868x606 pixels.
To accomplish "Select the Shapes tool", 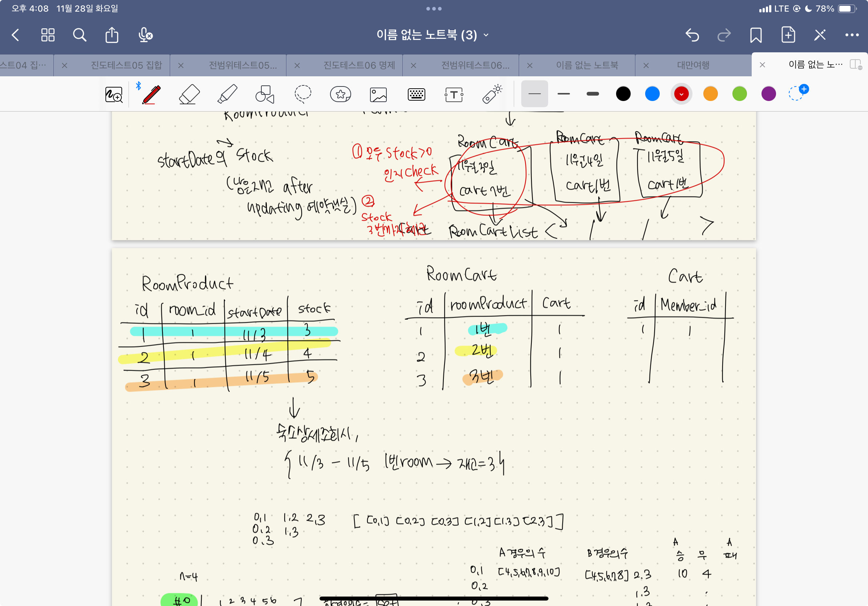I will click(x=265, y=94).
